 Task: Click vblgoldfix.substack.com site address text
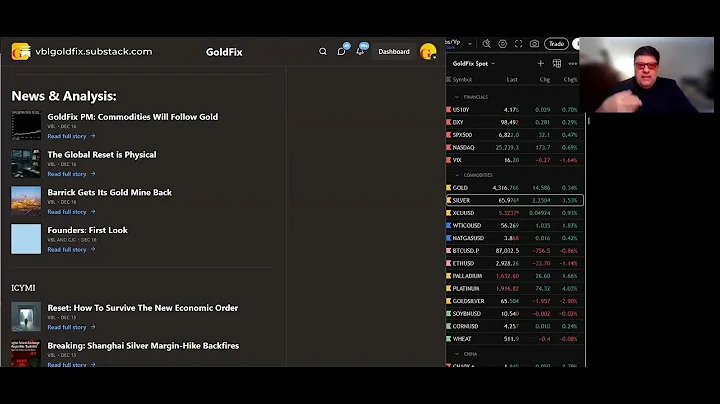coord(94,51)
